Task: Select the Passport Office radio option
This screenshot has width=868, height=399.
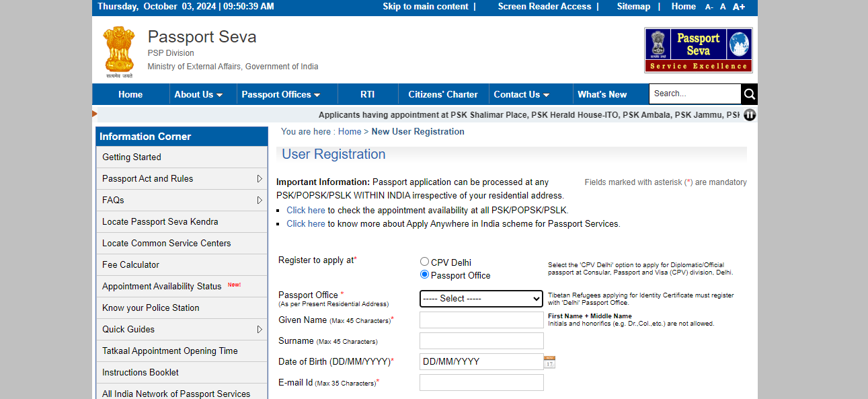Action: [x=424, y=275]
